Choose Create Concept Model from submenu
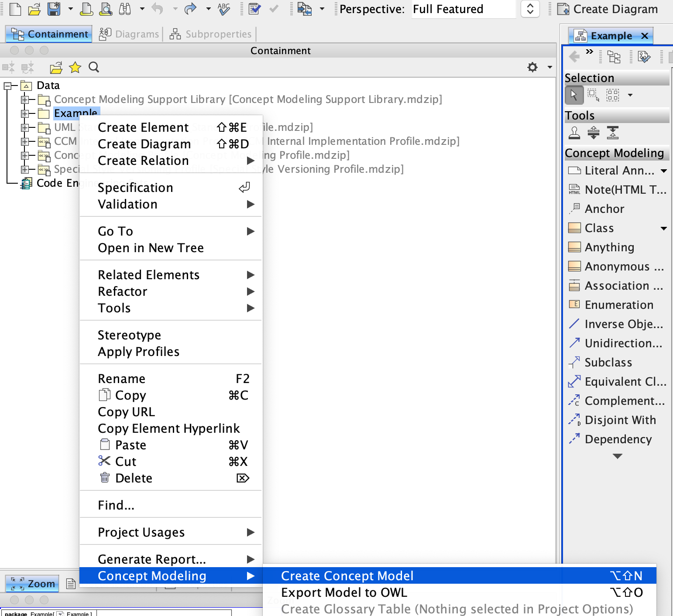Screen dimensions: 673x616 [x=347, y=576]
